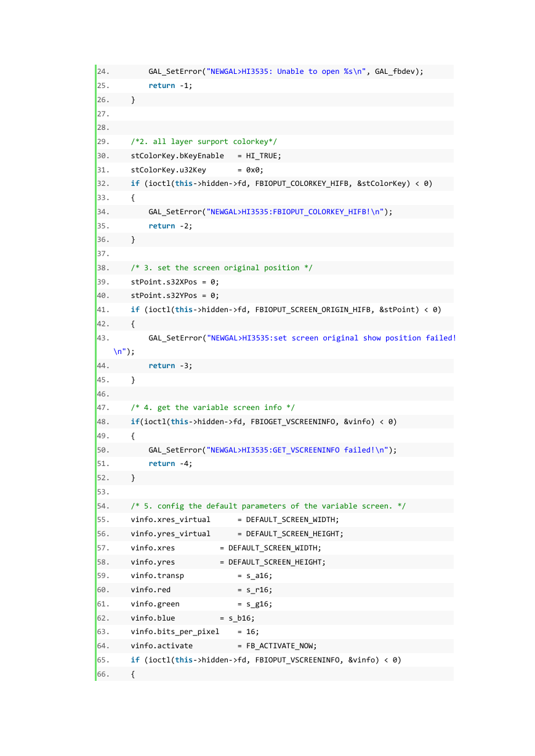Select the "return -2;" statement
This screenshot has height=756, width=535.
click(171, 226)
